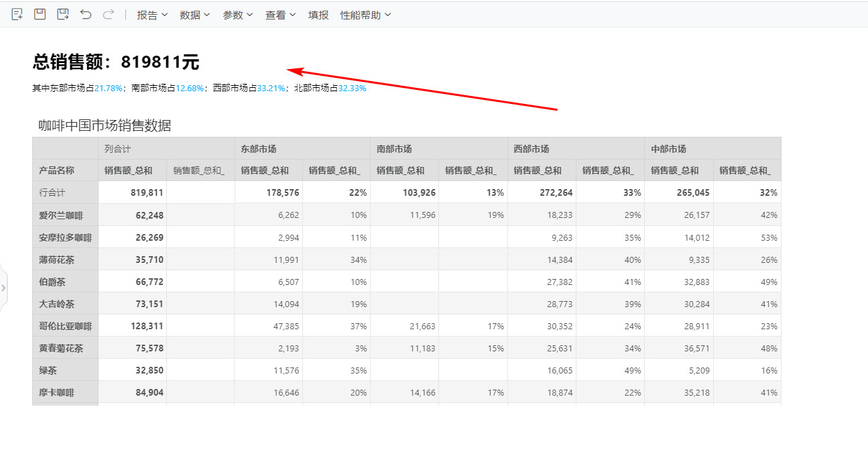
Task: Open the 性能帮助 dropdown menu
Action: click(x=365, y=15)
